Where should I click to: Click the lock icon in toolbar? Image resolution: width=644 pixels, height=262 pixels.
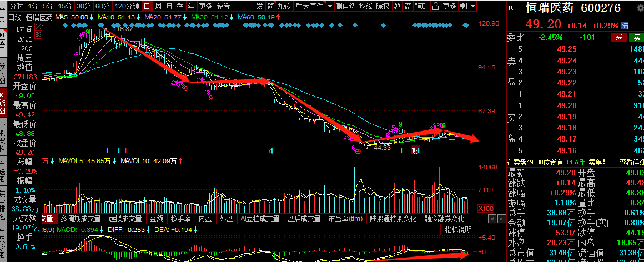pos(435,6)
